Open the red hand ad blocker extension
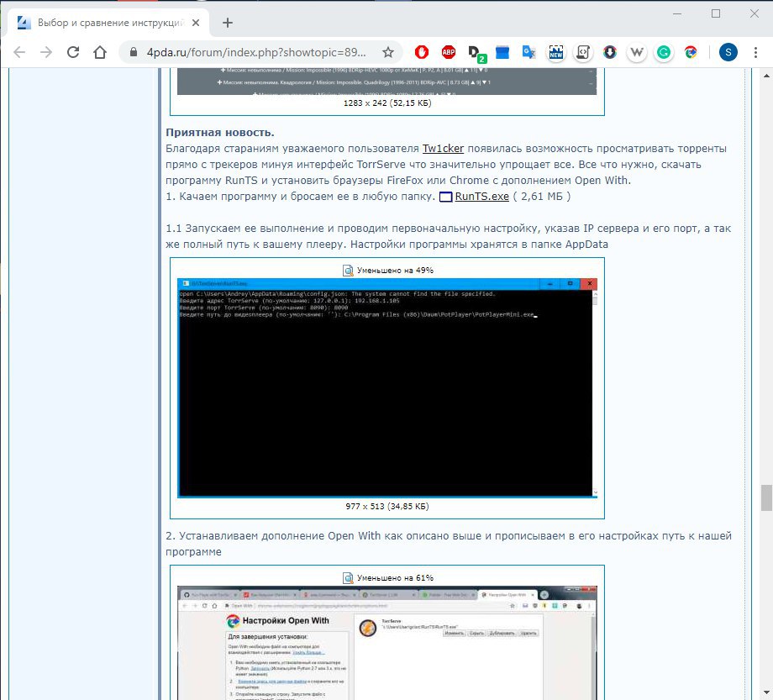The image size is (773, 700). 422,52
